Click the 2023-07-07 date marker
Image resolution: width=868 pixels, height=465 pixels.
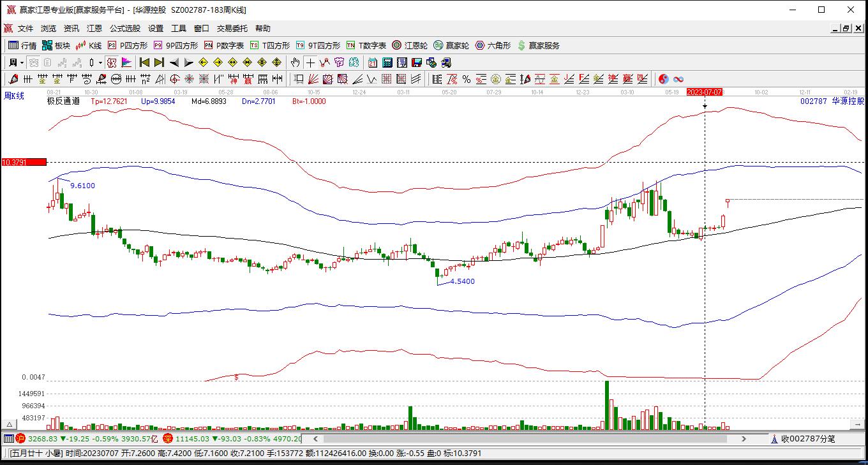tap(705, 92)
